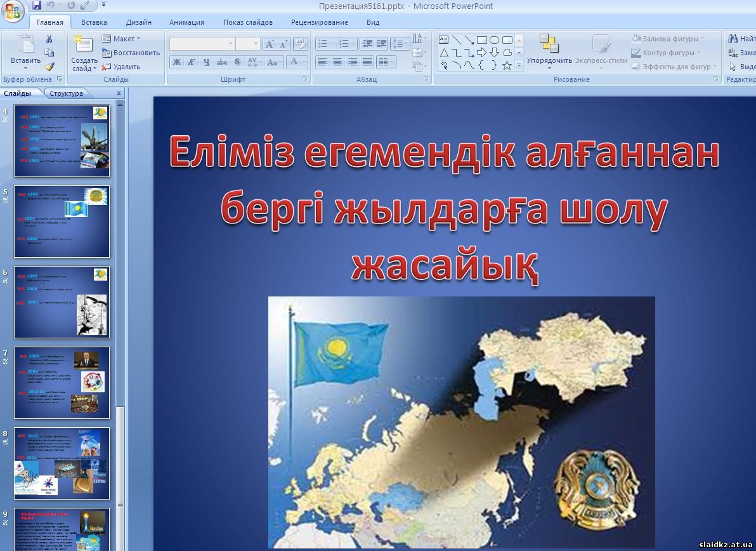The image size is (756, 551).
Task: Justify text in Абзац group
Action: [367, 62]
